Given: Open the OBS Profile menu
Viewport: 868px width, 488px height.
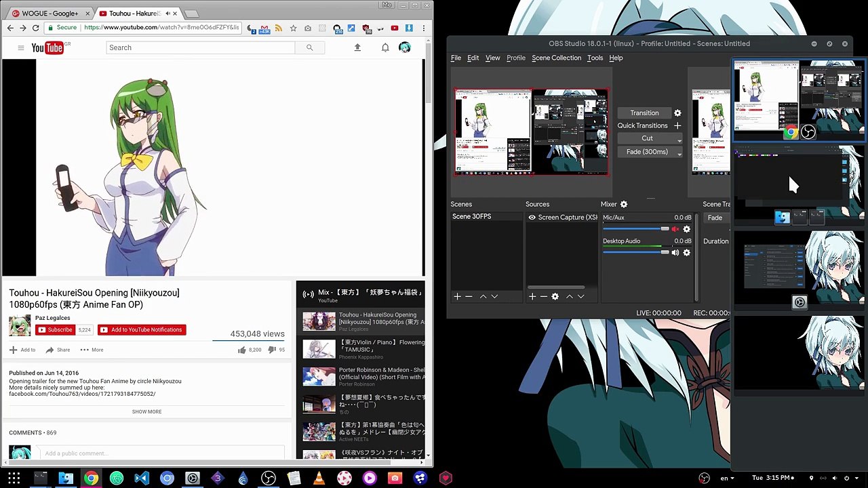Looking at the screenshot, I should pos(516,58).
